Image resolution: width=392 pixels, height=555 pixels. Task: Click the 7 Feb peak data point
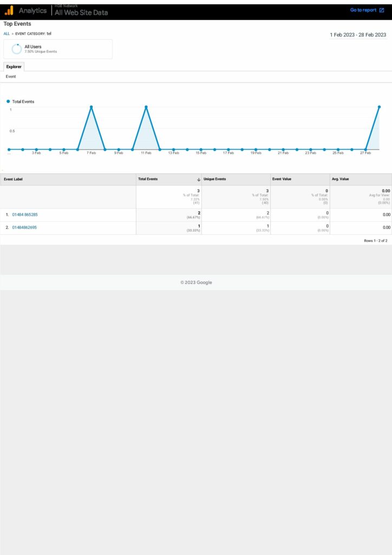[x=91, y=107]
